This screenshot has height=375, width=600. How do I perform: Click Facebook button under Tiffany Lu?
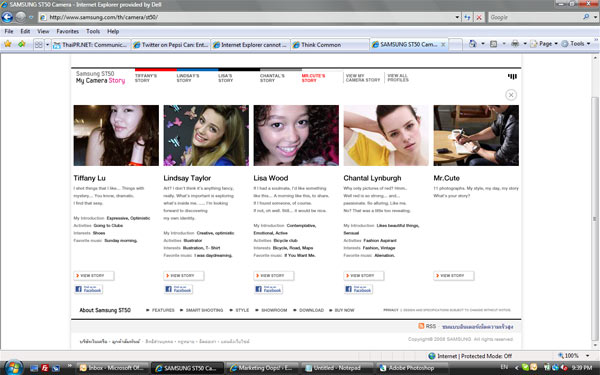[x=88, y=289]
